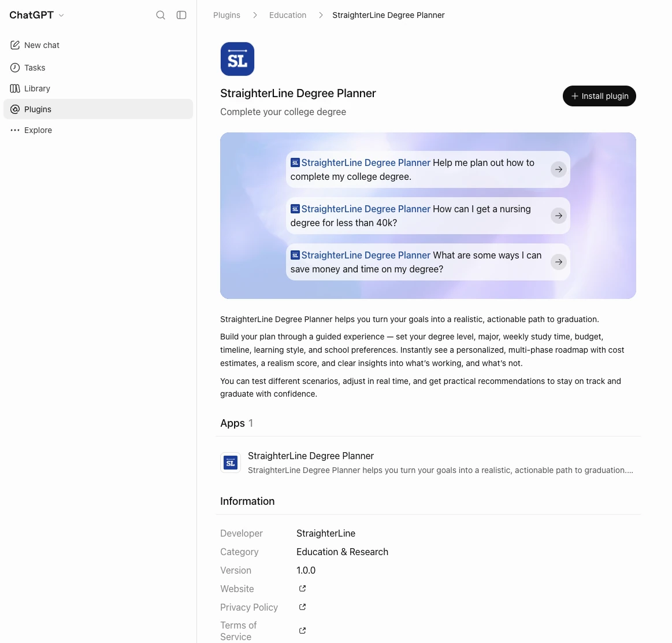Click the 'Category' label
Image resolution: width=672 pixels, height=643 pixels.
point(239,552)
